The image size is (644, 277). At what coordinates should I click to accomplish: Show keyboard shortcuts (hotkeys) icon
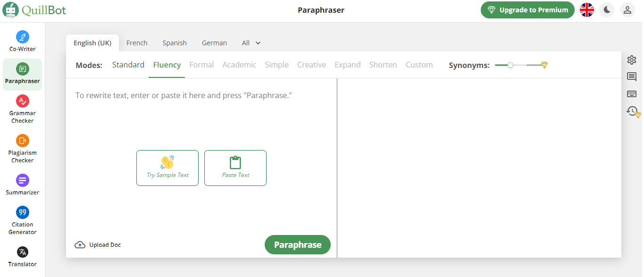[x=632, y=94]
